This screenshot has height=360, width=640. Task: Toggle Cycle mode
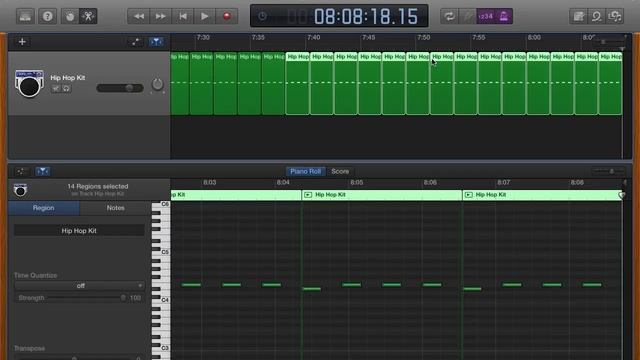449,16
